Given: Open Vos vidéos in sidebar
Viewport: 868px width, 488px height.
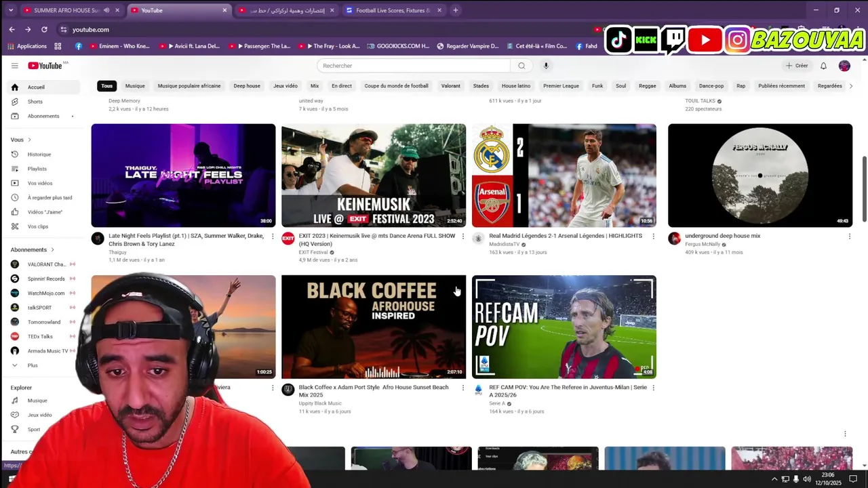Looking at the screenshot, I should click(41, 183).
